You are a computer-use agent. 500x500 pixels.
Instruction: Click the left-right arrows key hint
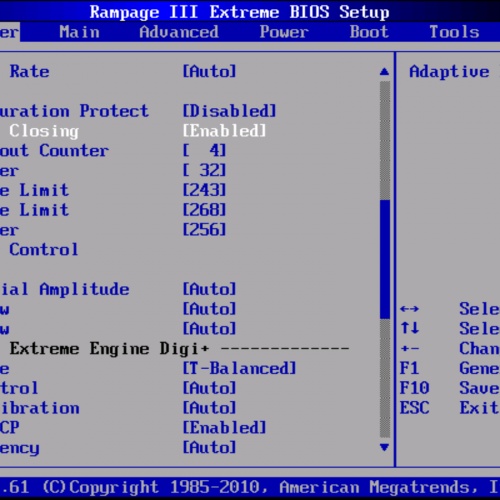click(x=409, y=309)
